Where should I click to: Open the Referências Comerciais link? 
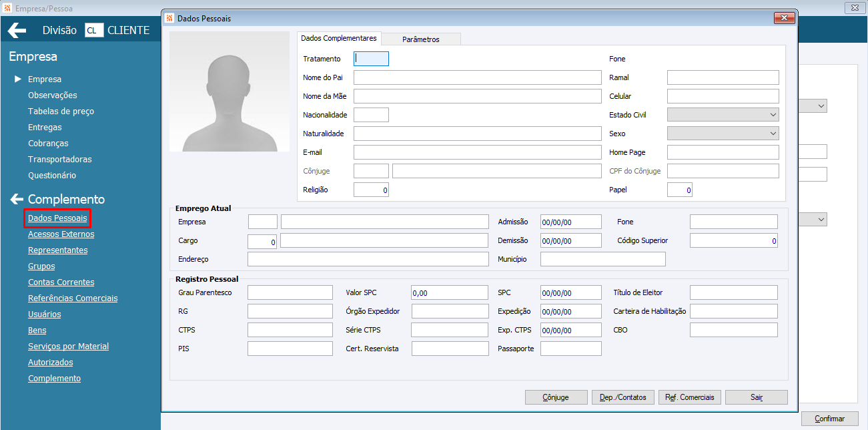point(73,298)
